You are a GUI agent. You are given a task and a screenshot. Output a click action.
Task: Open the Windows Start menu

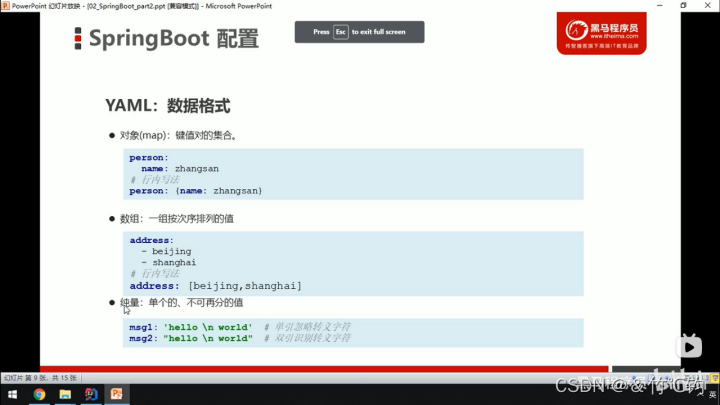point(12,394)
